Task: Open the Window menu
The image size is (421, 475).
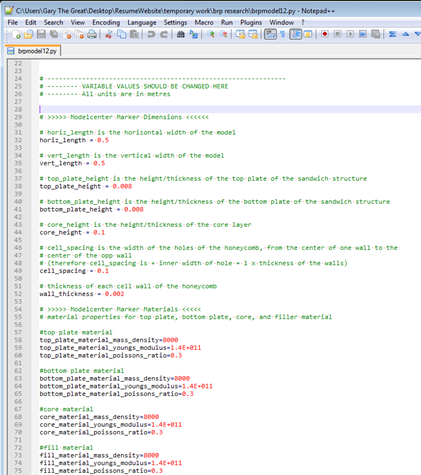Action: click(282, 22)
